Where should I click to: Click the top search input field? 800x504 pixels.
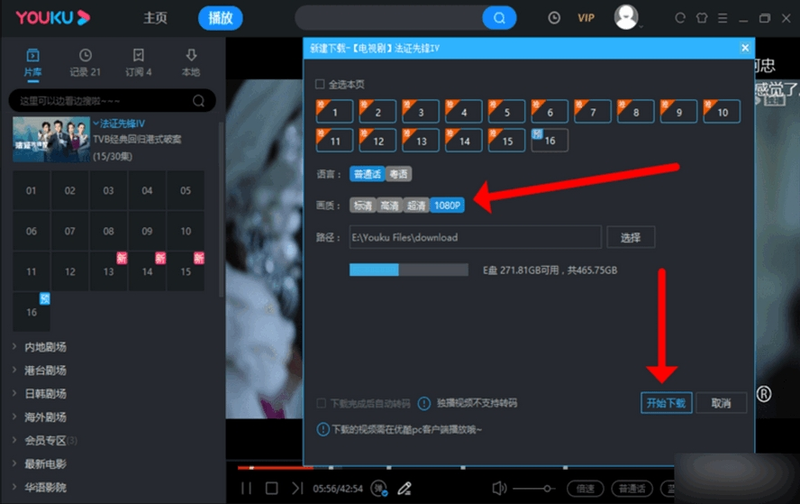(x=389, y=18)
